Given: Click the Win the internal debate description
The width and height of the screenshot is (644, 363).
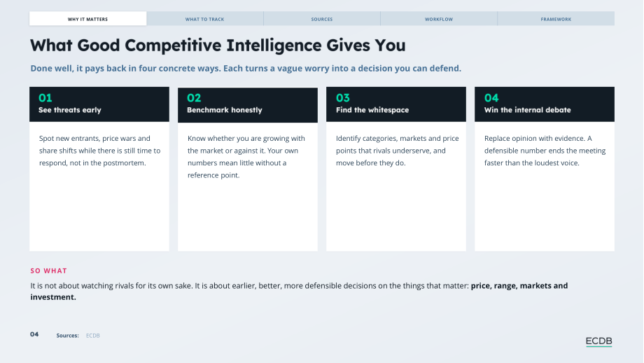Looking at the screenshot, I should click(x=545, y=151).
